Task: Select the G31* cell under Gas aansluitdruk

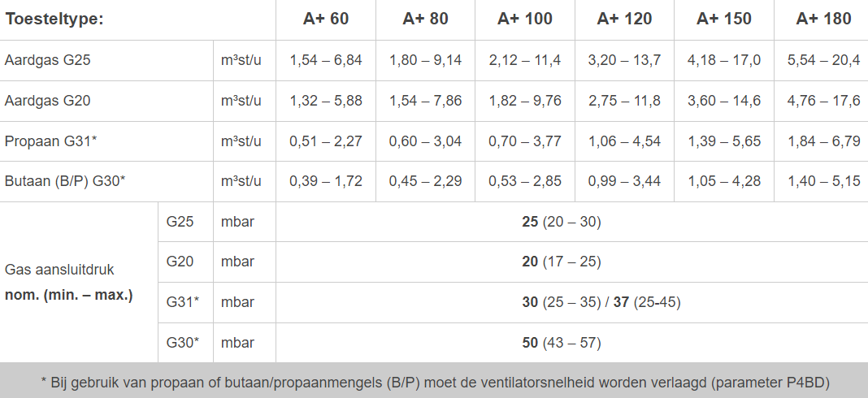Action: 183,302
